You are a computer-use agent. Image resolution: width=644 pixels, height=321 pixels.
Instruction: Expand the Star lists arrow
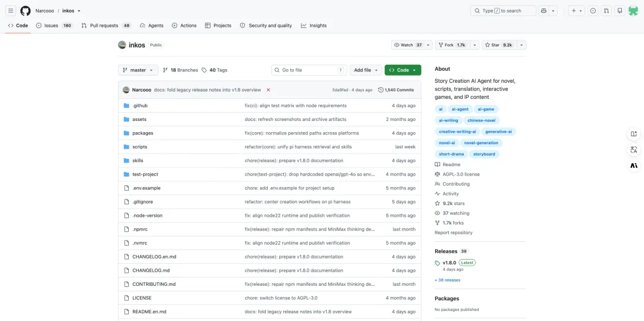point(522,45)
